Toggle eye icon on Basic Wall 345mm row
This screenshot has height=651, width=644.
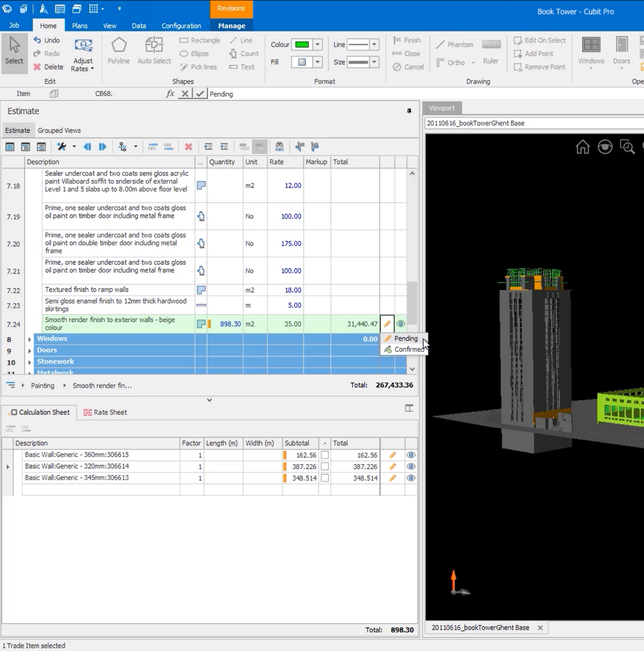click(411, 478)
